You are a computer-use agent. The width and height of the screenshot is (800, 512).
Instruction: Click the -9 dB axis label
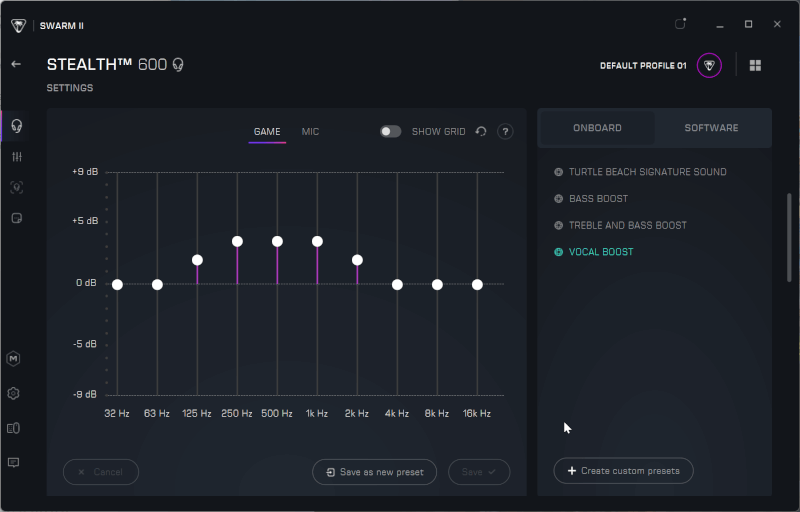pos(85,394)
